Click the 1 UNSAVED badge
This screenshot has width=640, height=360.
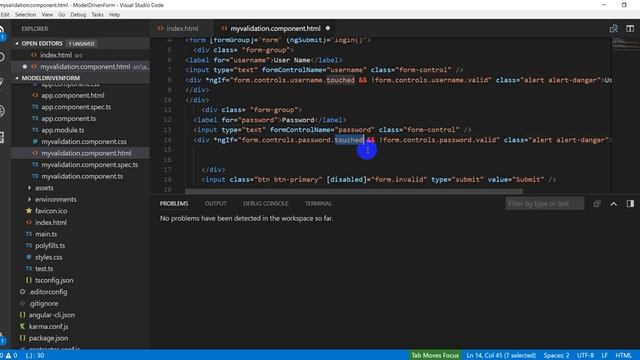(x=82, y=44)
